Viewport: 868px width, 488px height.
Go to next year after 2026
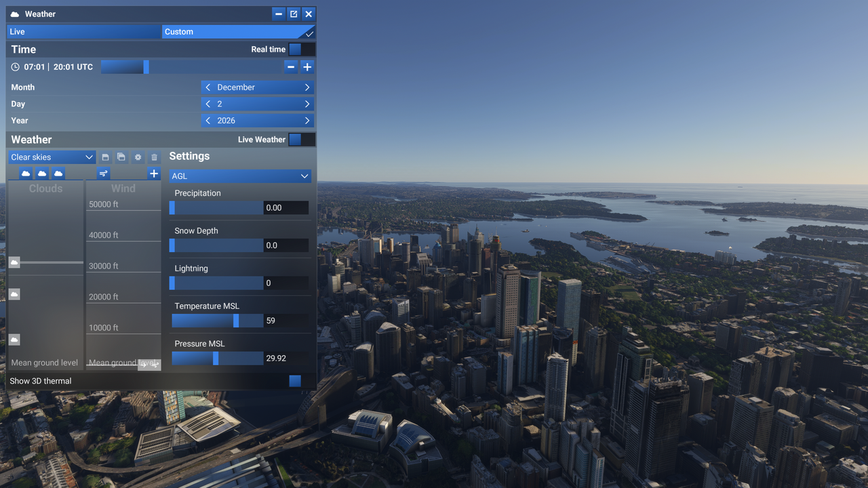click(307, 121)
